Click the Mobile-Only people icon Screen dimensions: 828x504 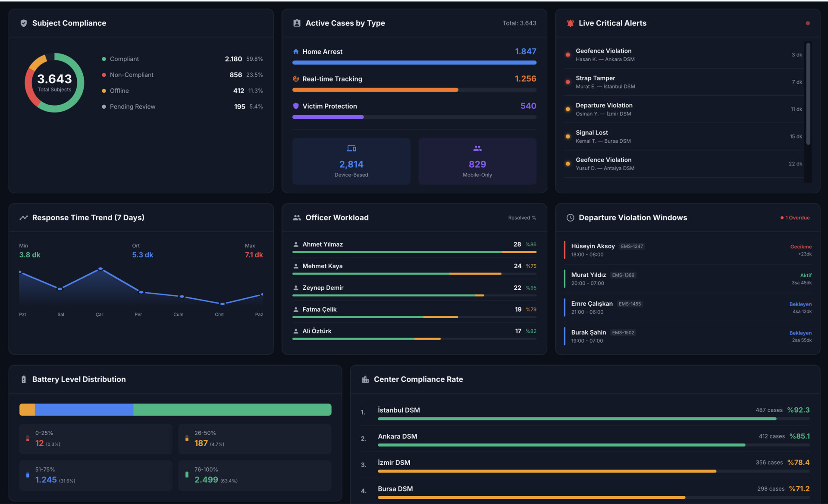coord(477,148)
